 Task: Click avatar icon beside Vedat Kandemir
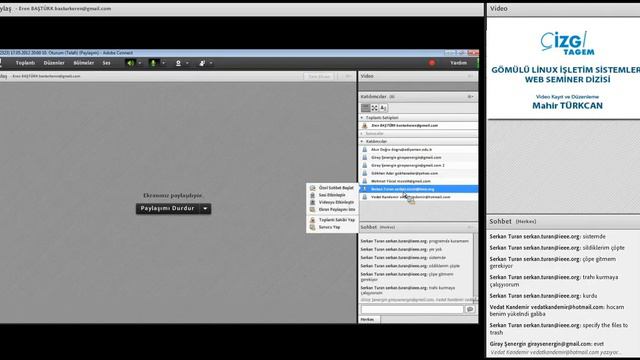click(365, 197)
